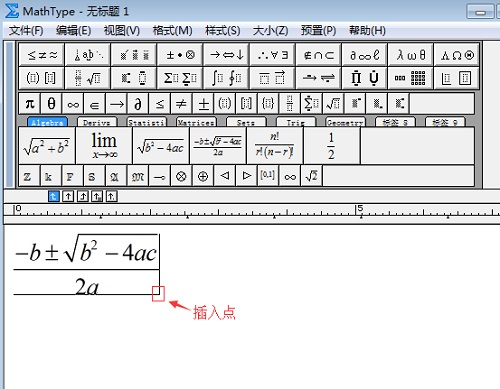Open the products and set theory templates palette
Screen dimensions: 500x389
pos(365,78)
